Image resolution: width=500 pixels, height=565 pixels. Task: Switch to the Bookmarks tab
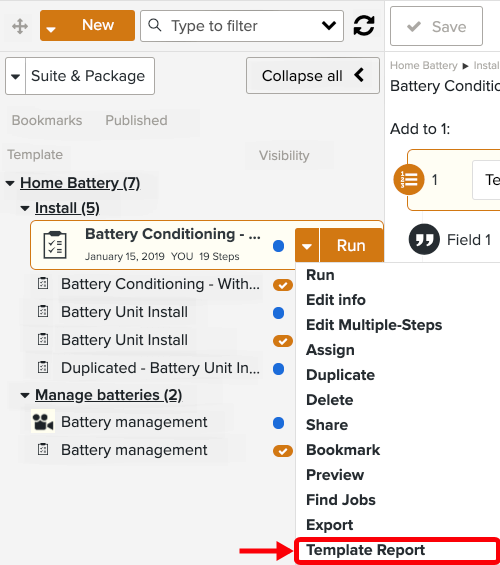tap(47, 120)
